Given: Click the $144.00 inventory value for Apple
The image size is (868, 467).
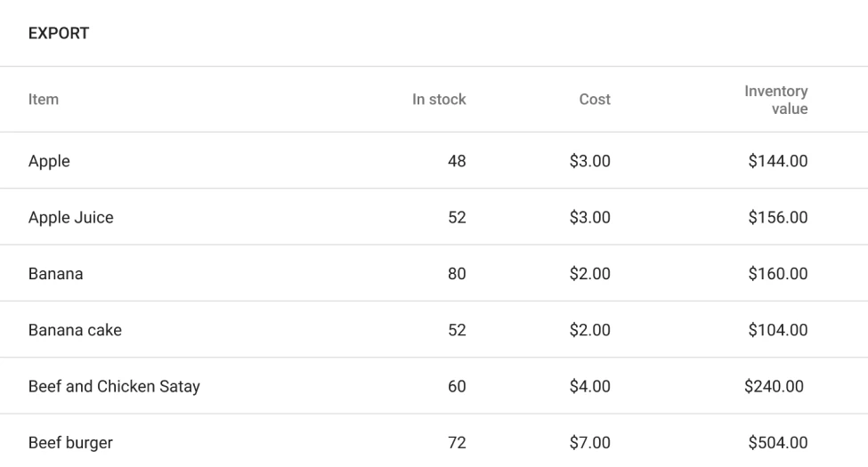Looking at the screenshot, I should click(x=777, y=161).
